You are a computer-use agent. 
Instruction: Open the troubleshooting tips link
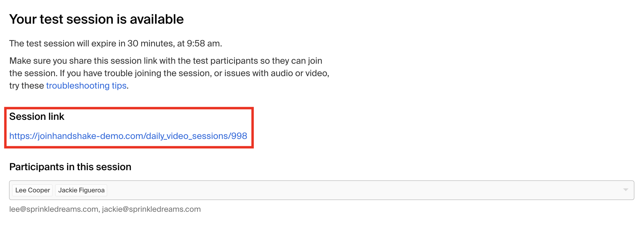point(86,86)
